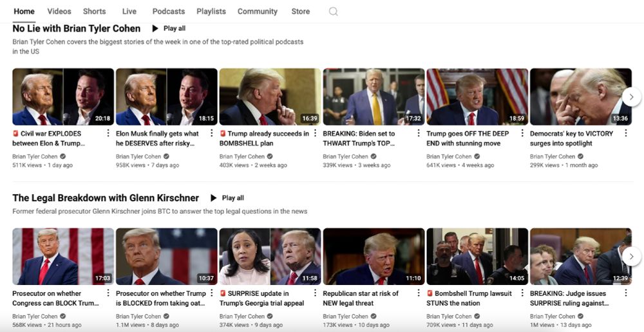Click '709K views • 11 days ago' text
Image resolution: width=644 pixels, height=332 pixels.
pos(460,325)
